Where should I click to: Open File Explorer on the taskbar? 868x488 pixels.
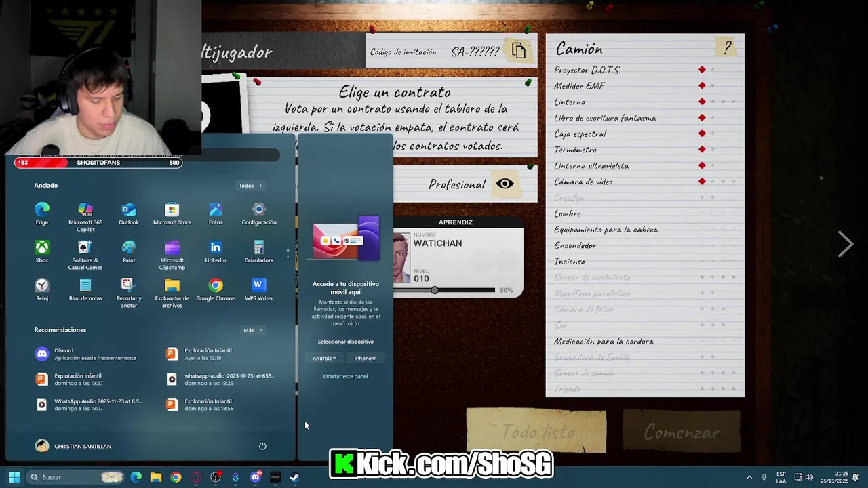tap(156, 477)
